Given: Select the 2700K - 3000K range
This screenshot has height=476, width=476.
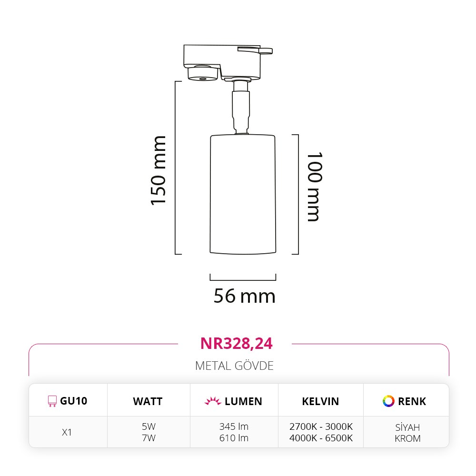Looking at the screenshot, I should click(321, 426).
